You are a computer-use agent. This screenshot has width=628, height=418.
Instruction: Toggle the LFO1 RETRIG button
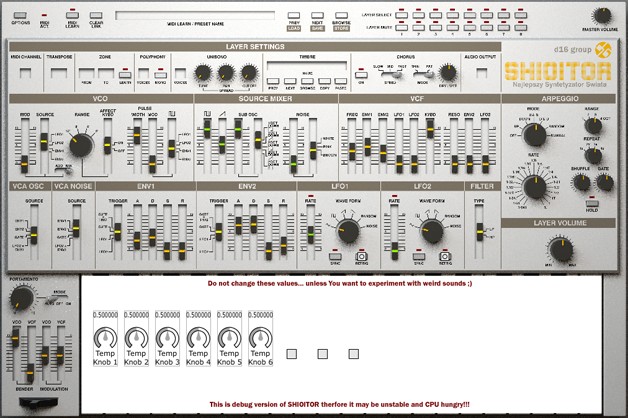point(362,256)
